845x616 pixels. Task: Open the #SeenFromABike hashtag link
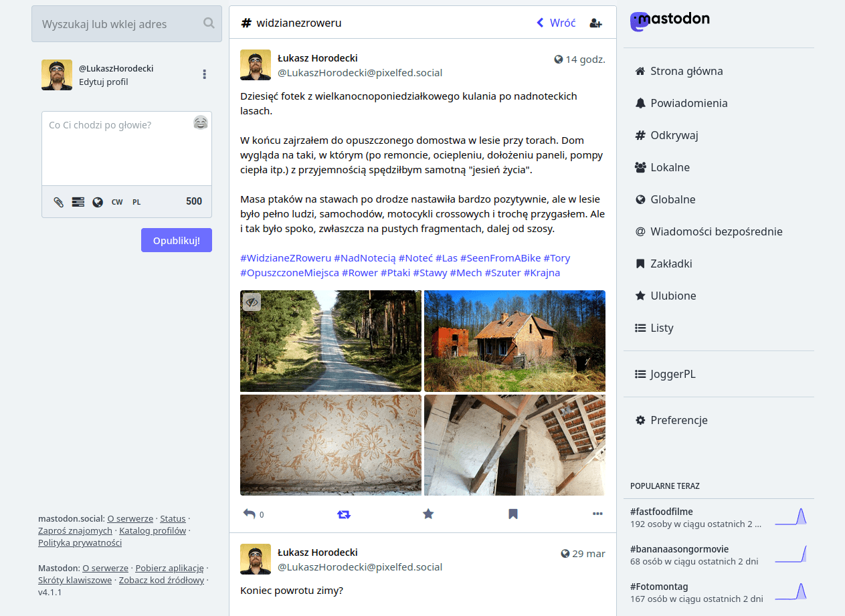[500, 258]
